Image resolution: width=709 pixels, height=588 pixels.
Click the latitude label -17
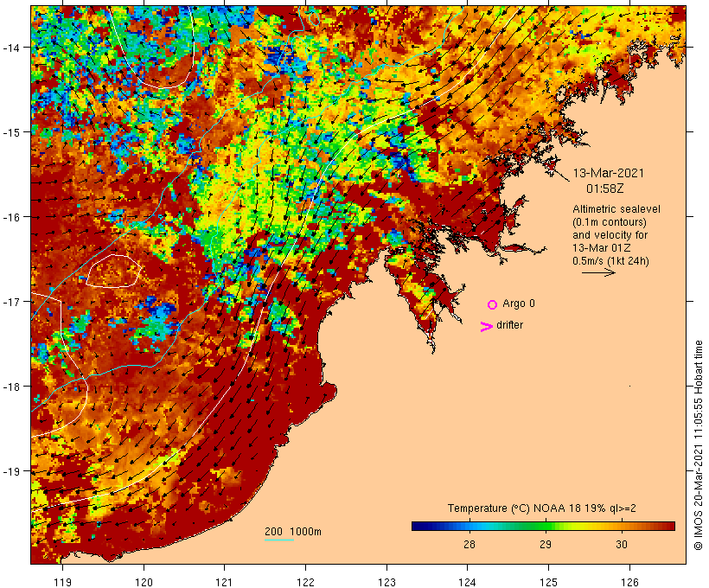11,301
